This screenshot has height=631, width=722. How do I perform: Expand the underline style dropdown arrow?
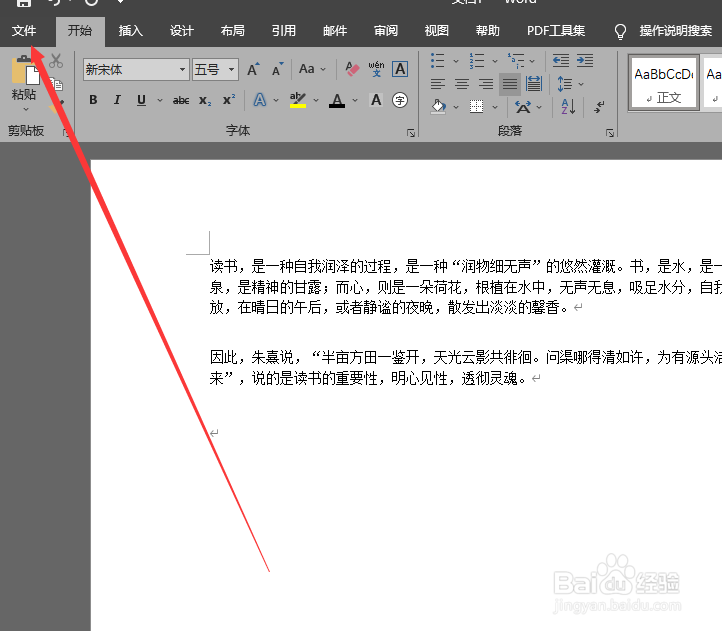(x=160, y=100)
